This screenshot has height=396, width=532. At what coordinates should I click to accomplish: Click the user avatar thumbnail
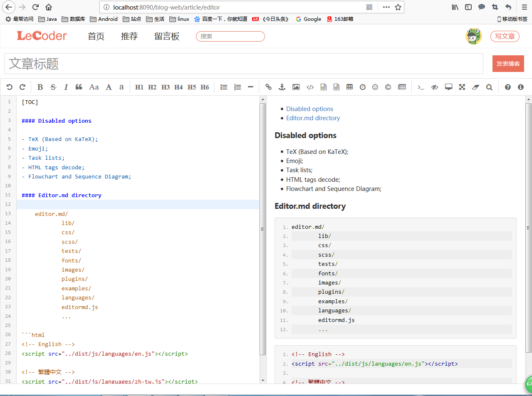pyautogui.click(x=473, y=36)
